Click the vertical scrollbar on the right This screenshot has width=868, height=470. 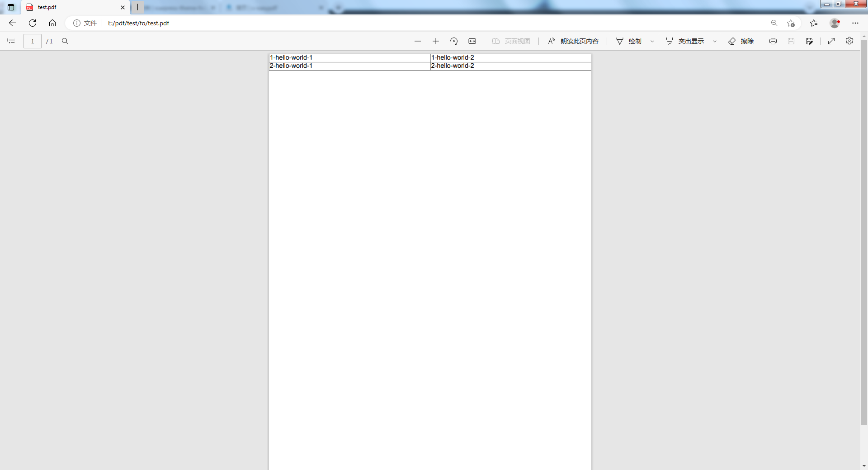click(864, 226)
